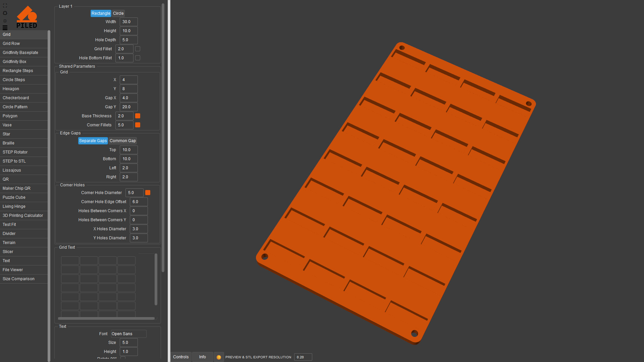This screenshot has width=644, height=362.
Task: Click the export resolution input field
Action: pyautogui.click(x=303, y=357)
